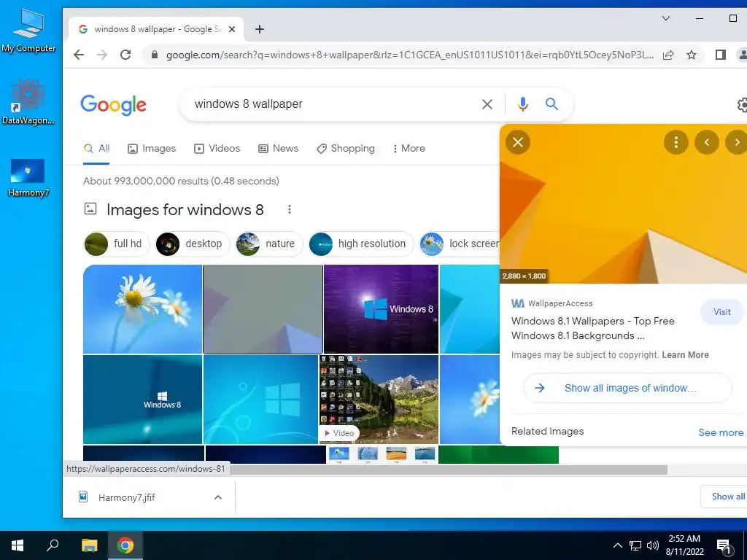Switch to the Shopping tab
This screenshot has height=560, width=747.
tap(346, 149)
